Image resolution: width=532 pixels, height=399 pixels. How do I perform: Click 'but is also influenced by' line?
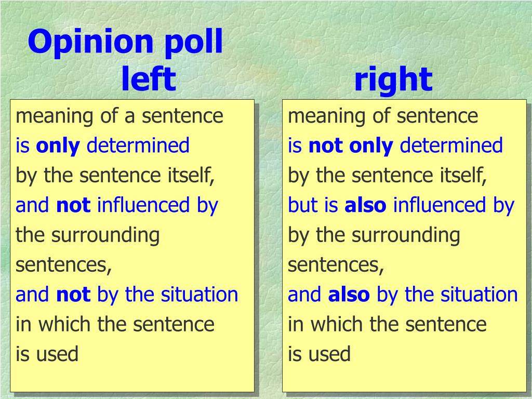click(x=401, y=206)
